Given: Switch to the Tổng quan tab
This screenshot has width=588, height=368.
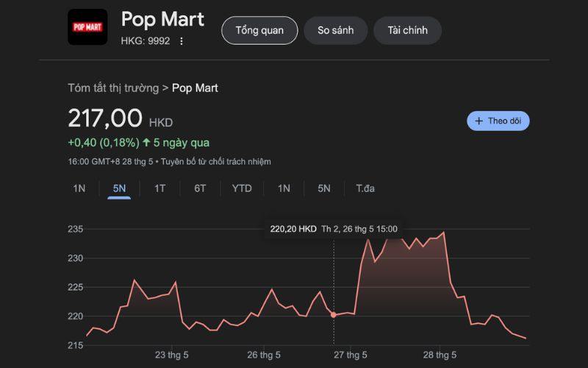Looking at the screenshot, I should click(x=259, y=30).
